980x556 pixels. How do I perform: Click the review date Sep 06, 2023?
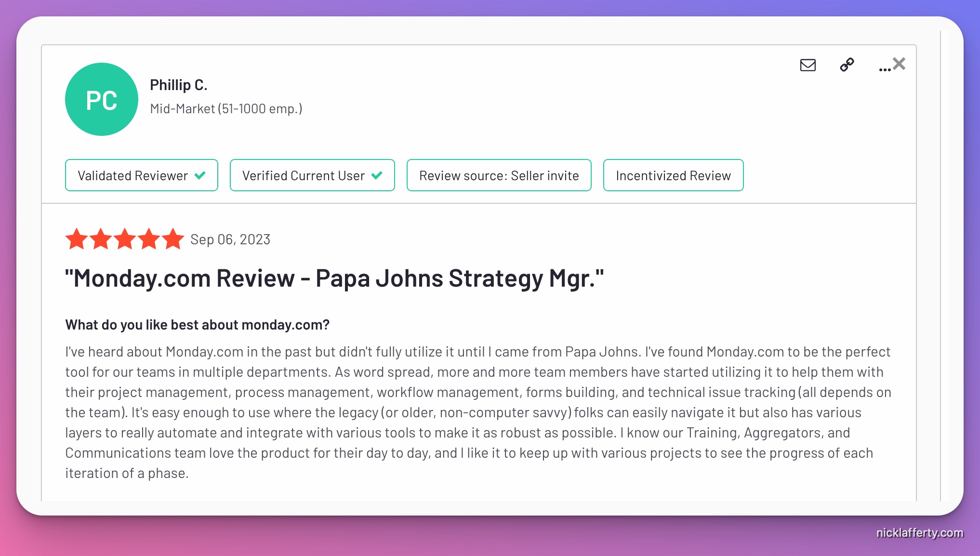[x=230, y=239]
